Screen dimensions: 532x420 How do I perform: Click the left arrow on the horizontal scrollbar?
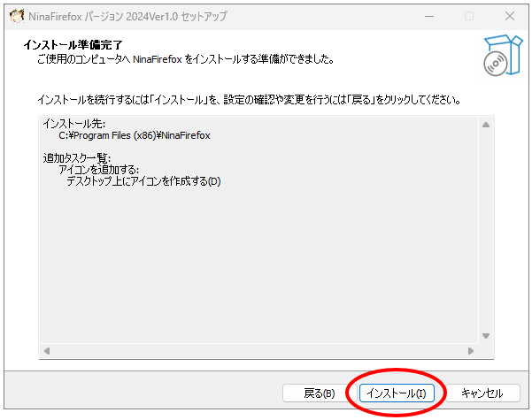48,351
